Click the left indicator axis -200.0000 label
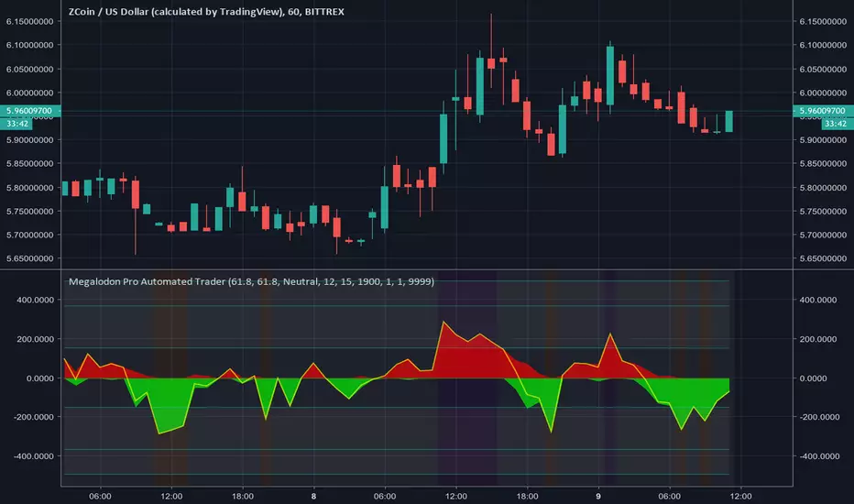This screenshot has width=854, height=504. 34,417
